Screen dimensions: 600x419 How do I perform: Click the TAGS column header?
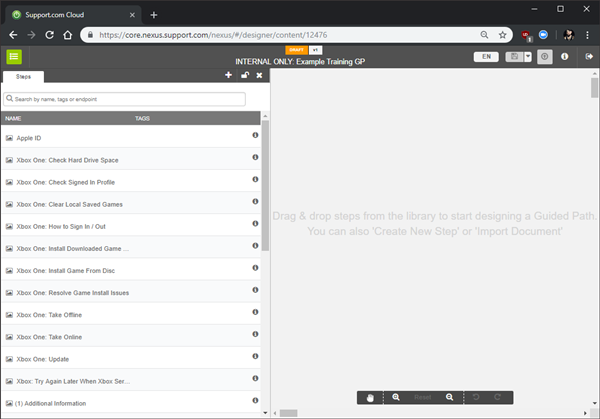click(142, 119)
